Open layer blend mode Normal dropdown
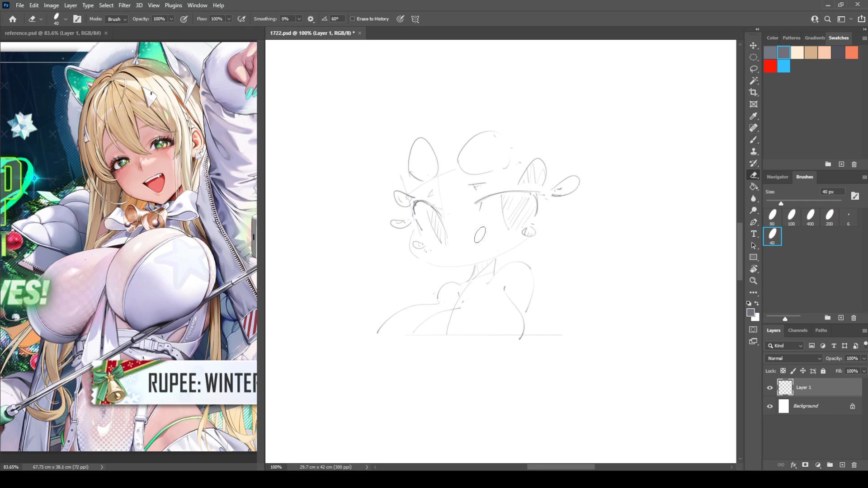Viewport: 868px width, 488px height. pyautogui.click(x=793, y=358)
